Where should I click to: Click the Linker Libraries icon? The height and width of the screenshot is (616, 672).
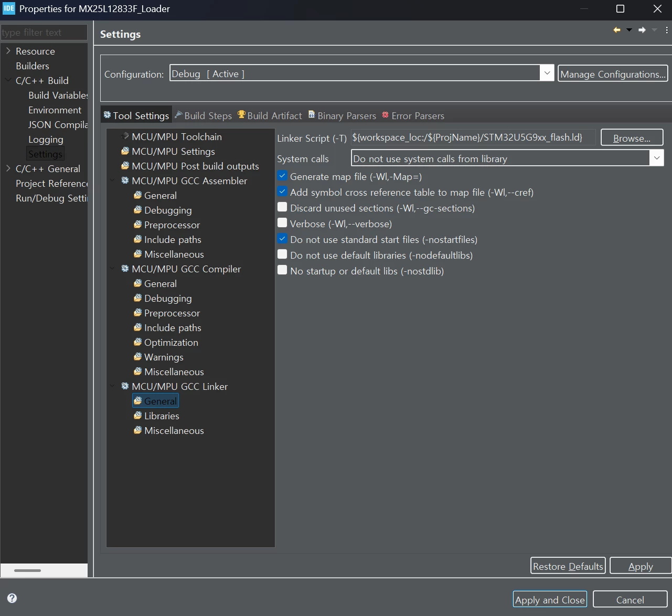pyautogui.click(x=137, y=416)
